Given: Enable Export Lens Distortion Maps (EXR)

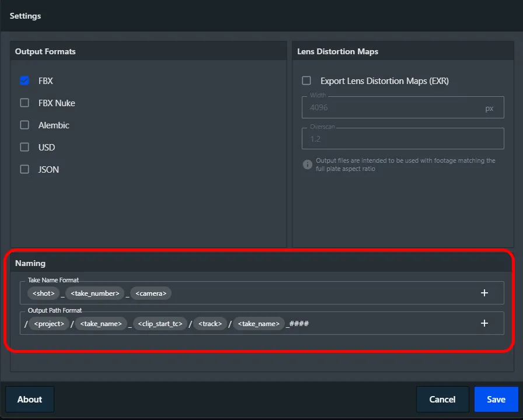Looking at the screenshot, I should [306, 80].
